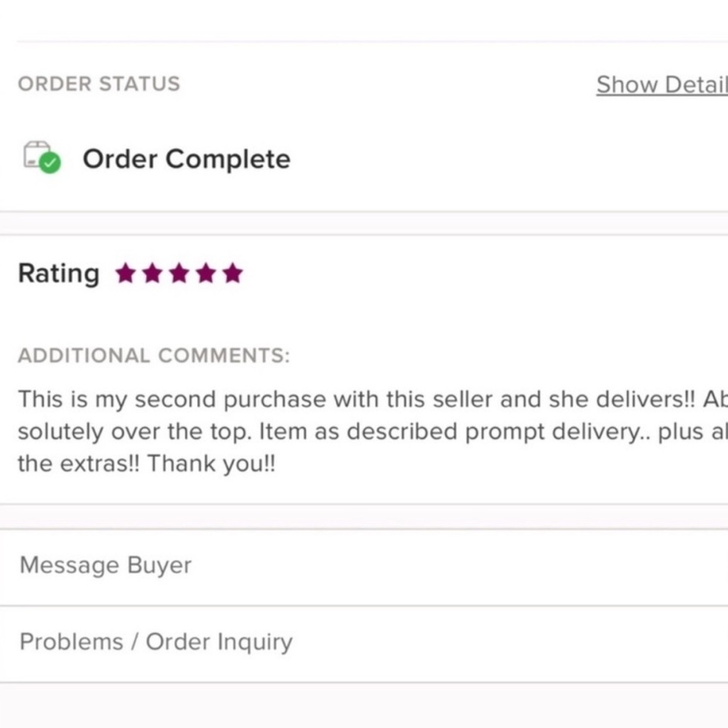Click the Rating label
Screen dimensions: 728x728
click(58, 274)
